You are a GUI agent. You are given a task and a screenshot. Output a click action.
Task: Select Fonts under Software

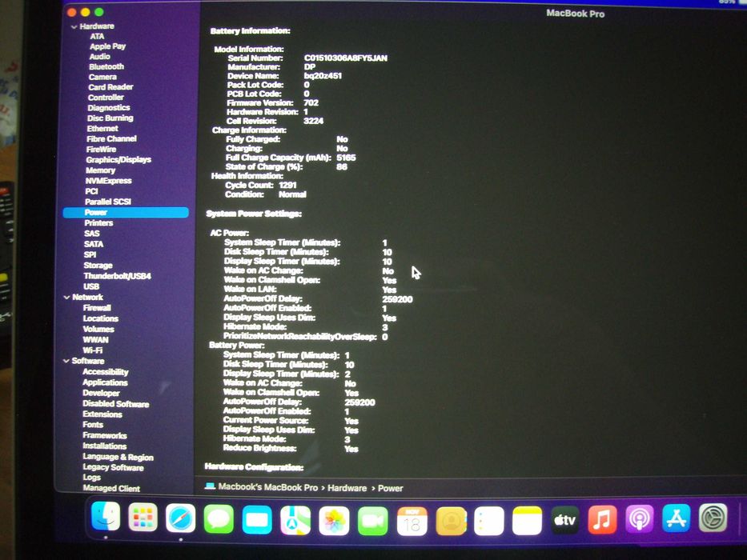click(x=92, y=425)
